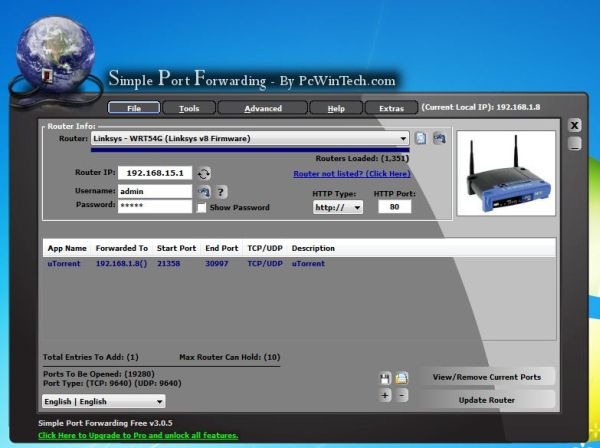Click the minus icon to remove an entry
Viewport: 600px width, 448px height.
(x=402, y=395)
